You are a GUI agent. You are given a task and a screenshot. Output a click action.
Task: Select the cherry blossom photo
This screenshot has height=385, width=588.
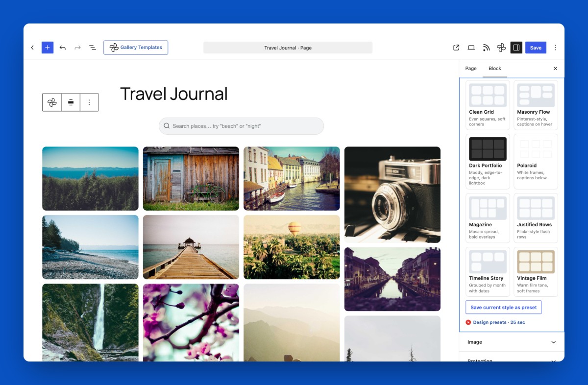tap(191, 323)
